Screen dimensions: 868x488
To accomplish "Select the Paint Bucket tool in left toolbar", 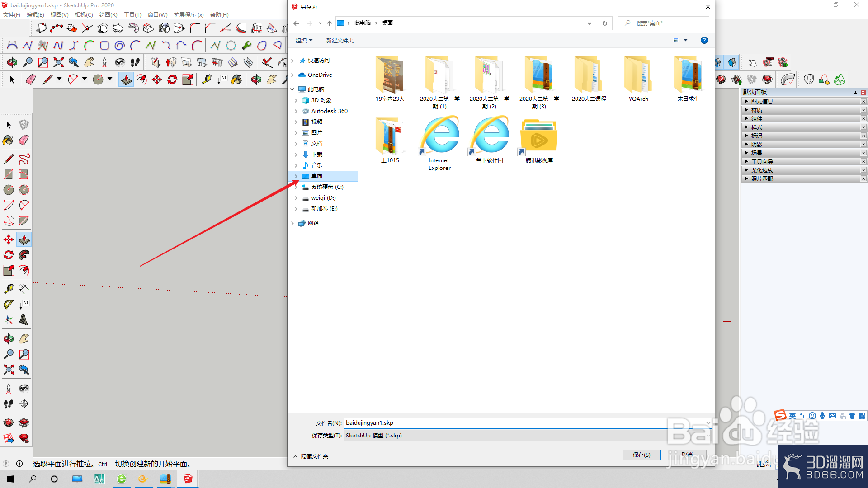I will point(9,140).
